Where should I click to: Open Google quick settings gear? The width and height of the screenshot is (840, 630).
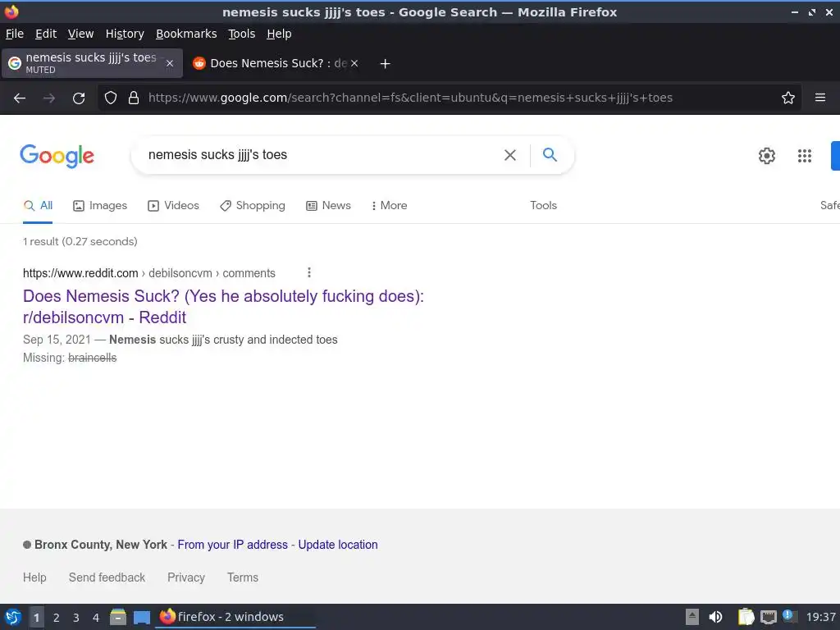pos(767,156)
